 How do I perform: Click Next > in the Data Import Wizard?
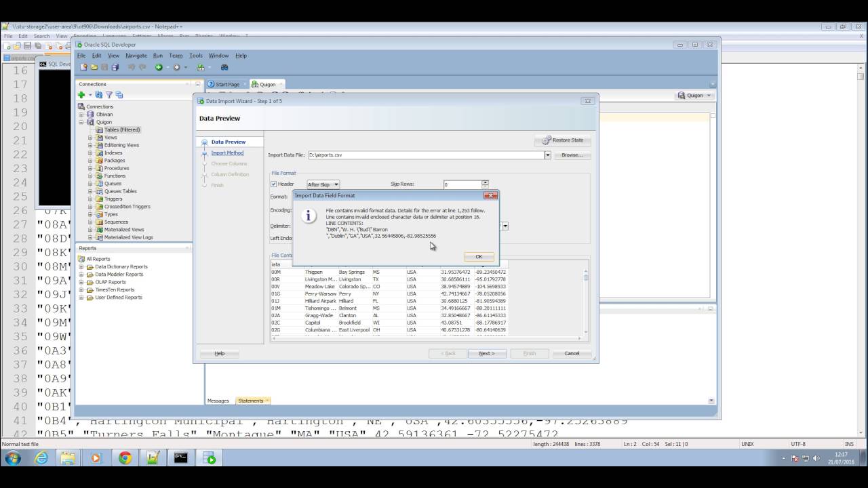pos(487,353)
